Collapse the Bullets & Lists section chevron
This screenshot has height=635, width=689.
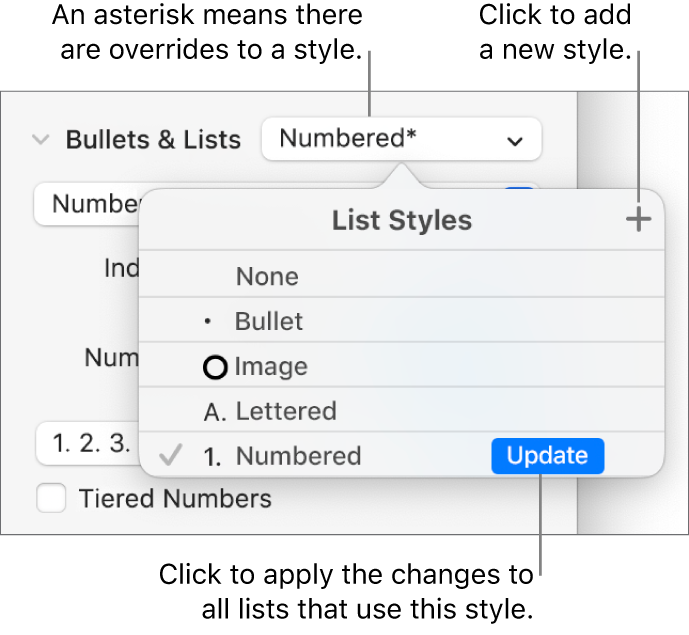click(x=40, y=140)
